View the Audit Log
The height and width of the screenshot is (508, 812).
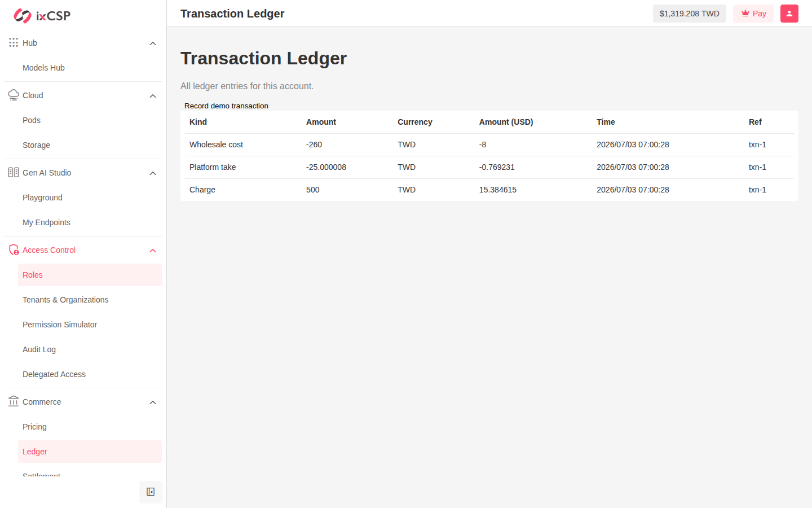(90, 349)
